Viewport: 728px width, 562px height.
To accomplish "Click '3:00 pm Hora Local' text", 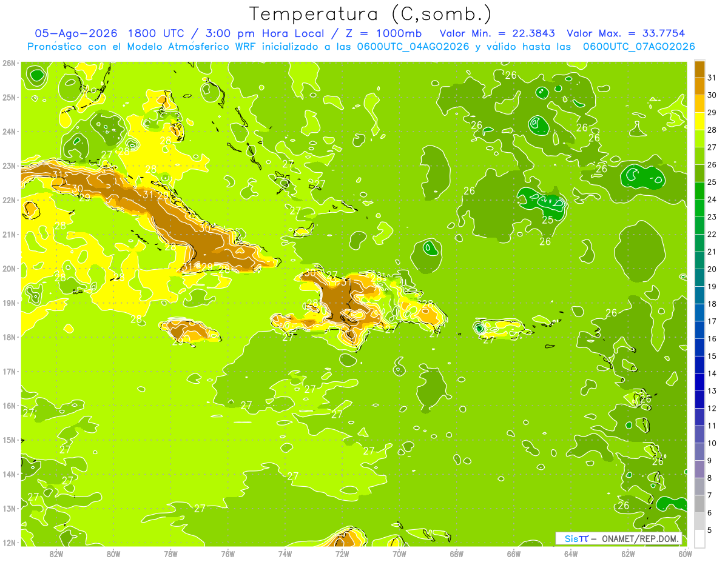I will coord(266,33).
